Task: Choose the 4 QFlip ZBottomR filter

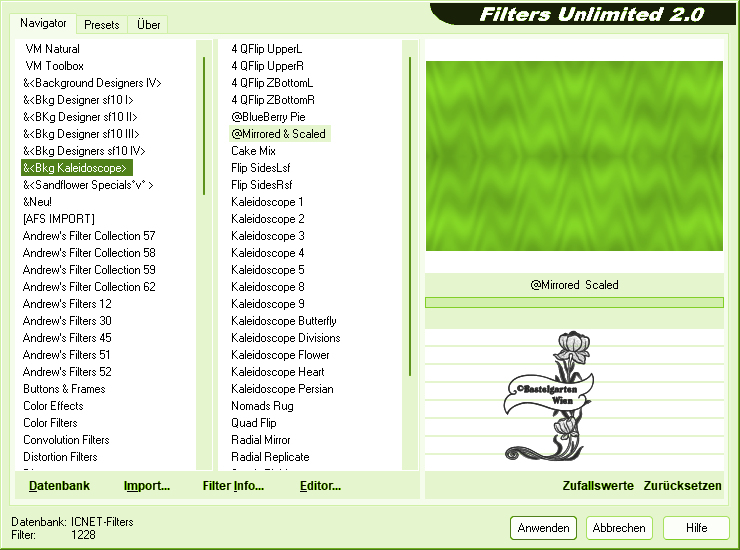Action: point(273,100)
